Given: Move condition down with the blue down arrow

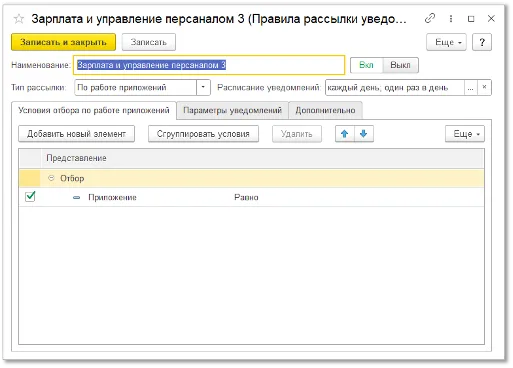Looking at the screenshot, I should (364, 134).
